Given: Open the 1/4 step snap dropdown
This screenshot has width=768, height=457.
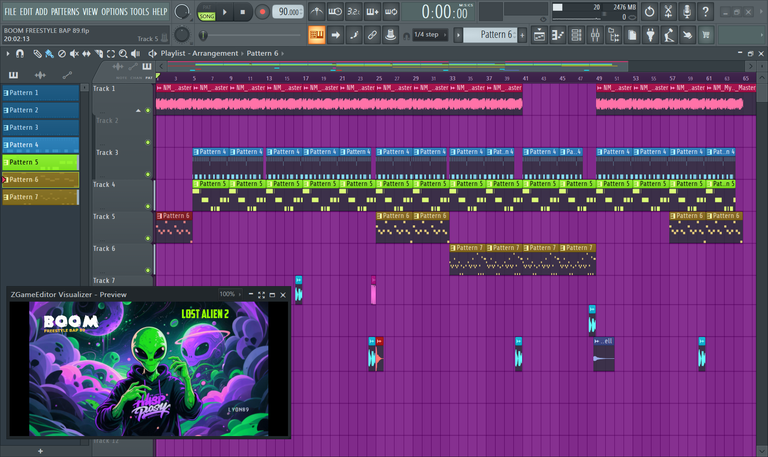Looking at the screenshot, I should click(430, 35).
